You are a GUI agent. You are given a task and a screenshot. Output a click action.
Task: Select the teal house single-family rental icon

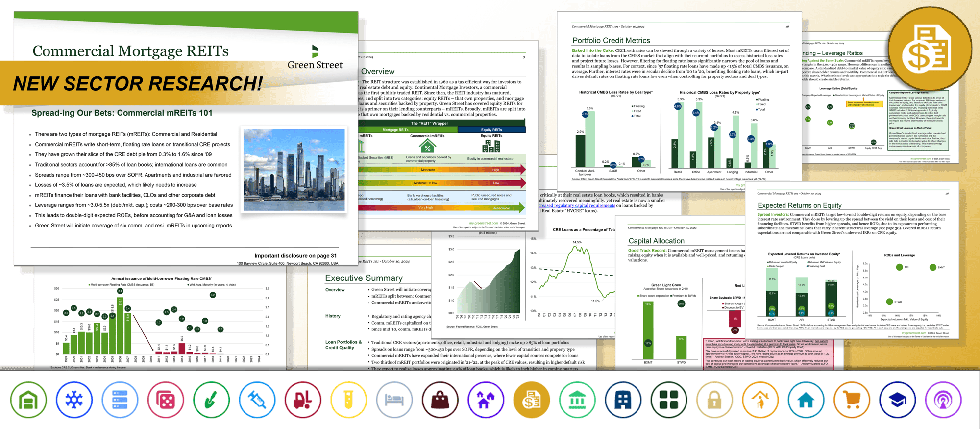click(806, 400)
